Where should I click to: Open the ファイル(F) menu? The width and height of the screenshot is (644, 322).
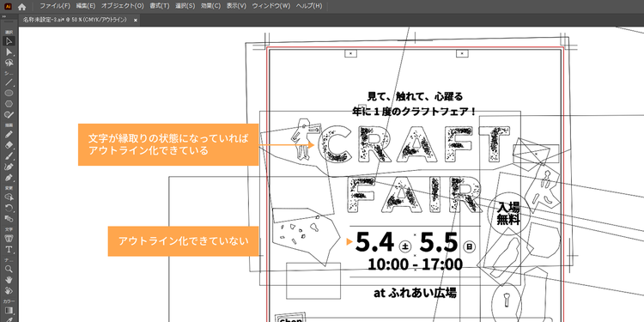click(x=55, y=6)
